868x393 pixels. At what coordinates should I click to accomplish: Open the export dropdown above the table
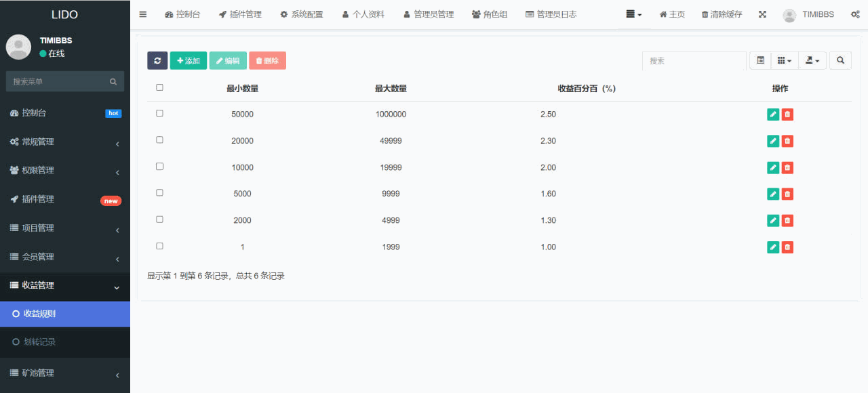812,60
